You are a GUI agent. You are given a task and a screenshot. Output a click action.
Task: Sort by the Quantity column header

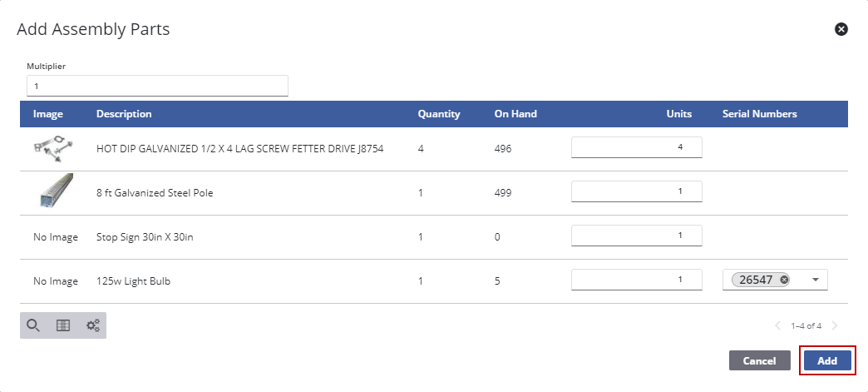pos(438,114)
